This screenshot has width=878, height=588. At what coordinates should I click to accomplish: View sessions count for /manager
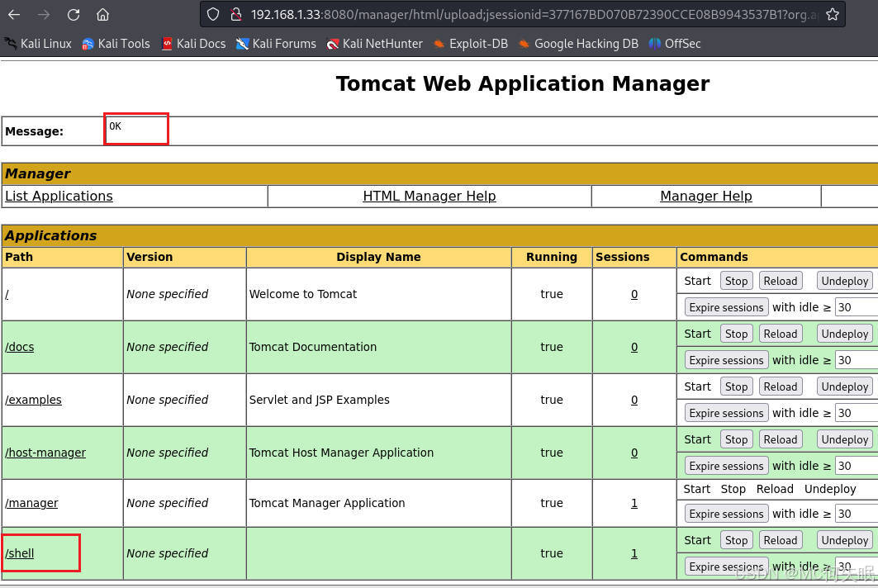point(634,503)
